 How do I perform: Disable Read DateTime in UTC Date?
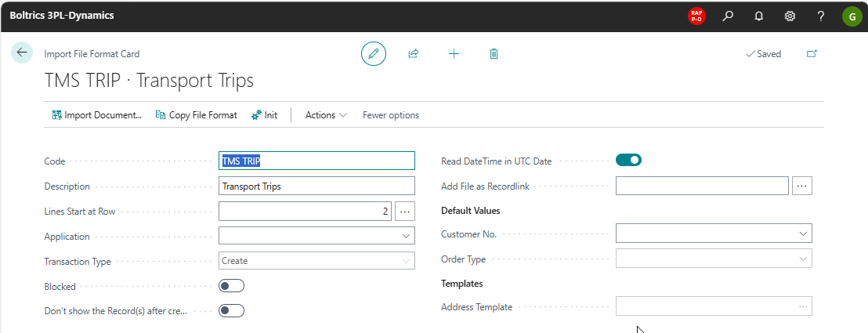(x=628, y=161)
